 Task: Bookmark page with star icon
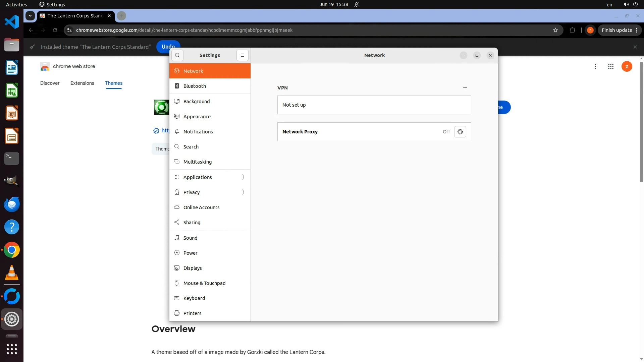pyautogui.click(x=555, y=30)
